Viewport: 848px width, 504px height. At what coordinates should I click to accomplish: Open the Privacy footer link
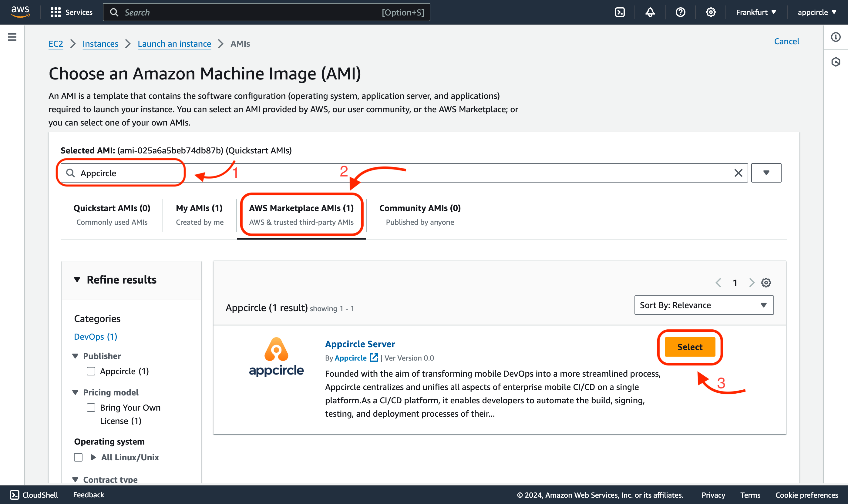(x=713, y=495)
